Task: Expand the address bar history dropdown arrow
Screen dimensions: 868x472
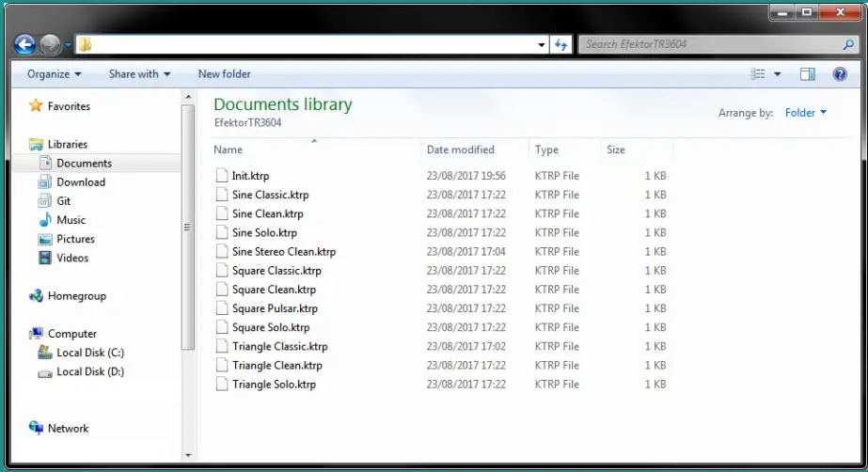Action: click(x=542, y=44)
